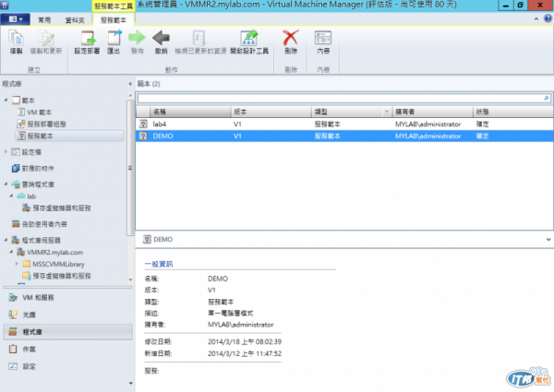
Task: Click the green 發佈 (Publish) arrow icon
Action: point(137,38)
